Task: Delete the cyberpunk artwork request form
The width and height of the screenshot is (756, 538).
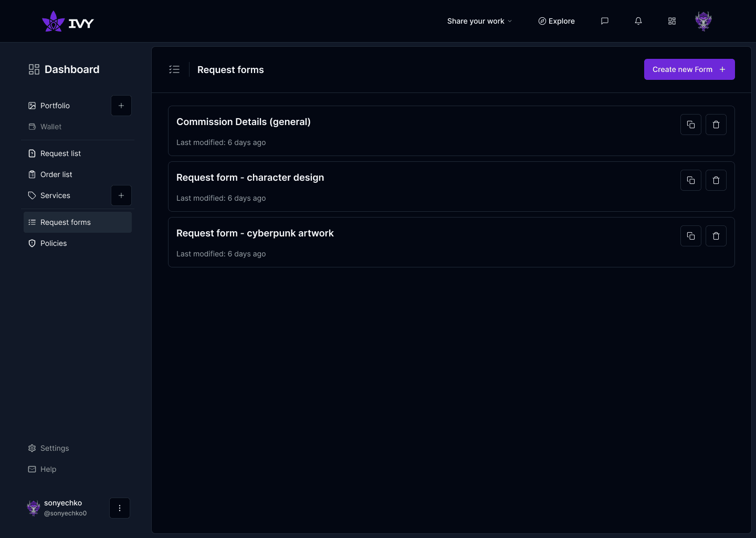Action: pos(716,236)
